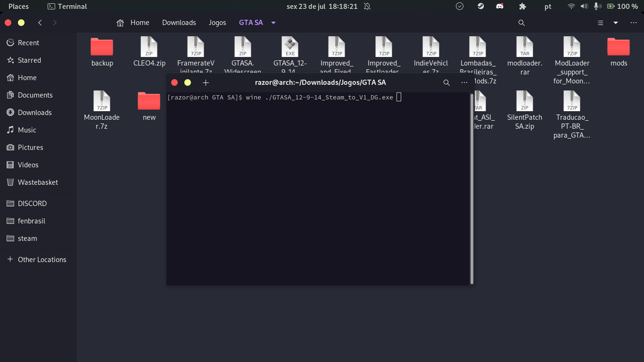
Task: Select the Improved_Fastloader 7z archive icon
Action: (384, 47)
